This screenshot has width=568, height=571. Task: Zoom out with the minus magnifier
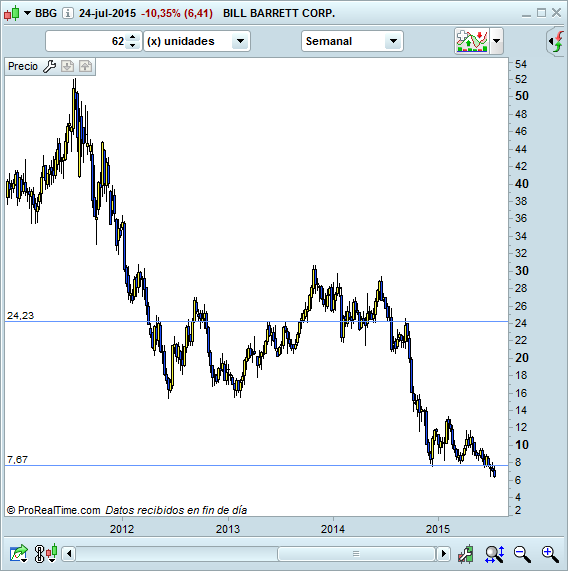[x=522, y=554]
